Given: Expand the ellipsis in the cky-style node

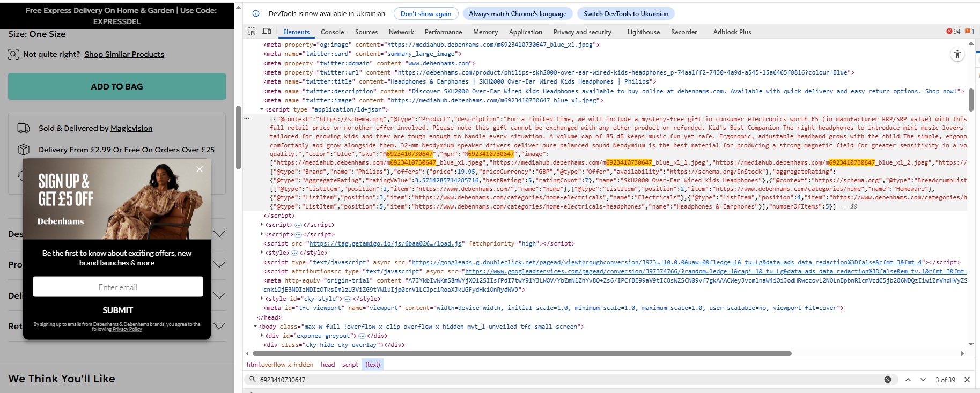Looking at the screenshot, I should 348,299.
